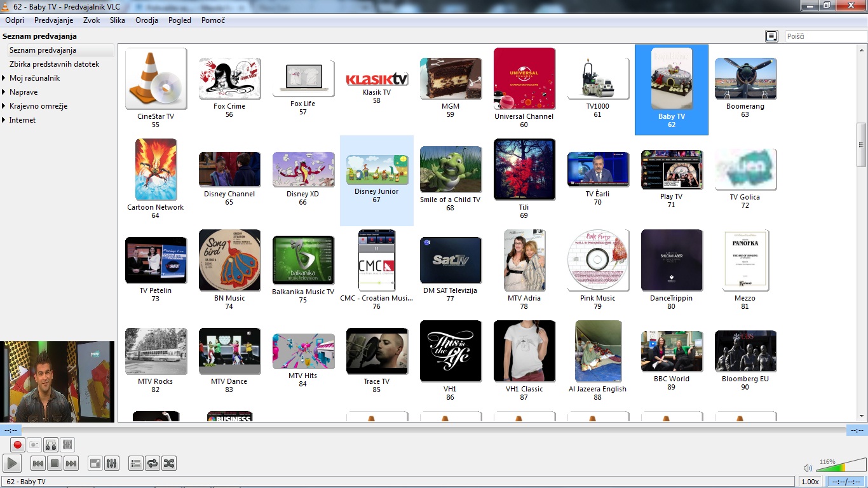Viewport: 868px width, 488px height.
Task: Click the video preview in the sidebar
Action: 57,382
